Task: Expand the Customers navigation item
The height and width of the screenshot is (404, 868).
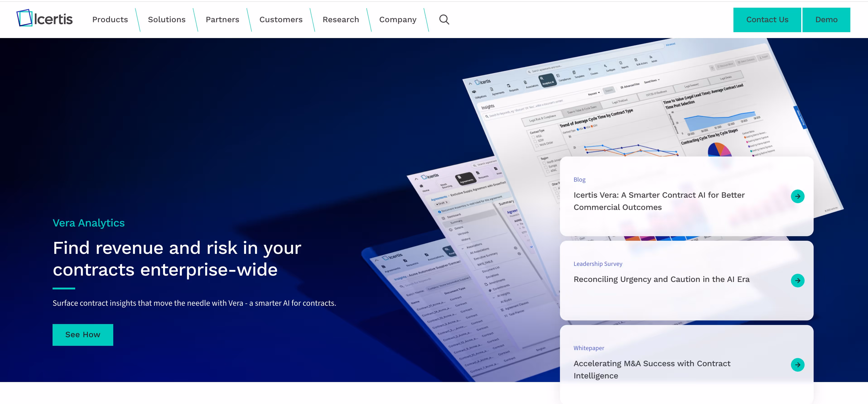Action: coord(281,19)
